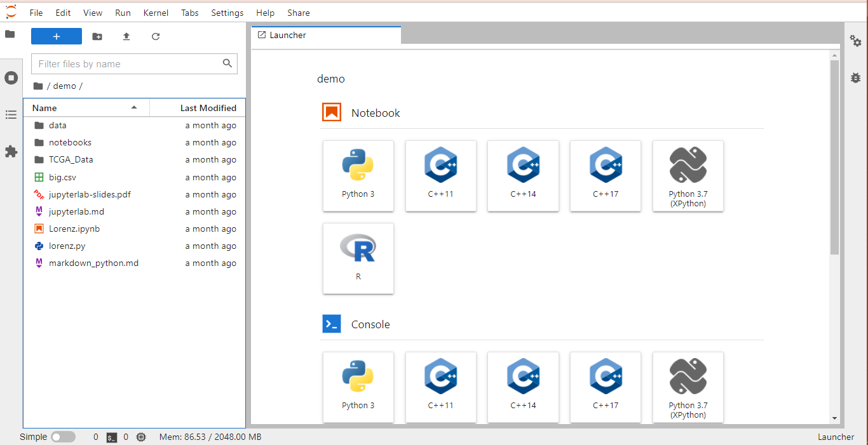Viewport: 868px width, 445px height.
Task: Open the View menu
Action: (x=93, y=13)
